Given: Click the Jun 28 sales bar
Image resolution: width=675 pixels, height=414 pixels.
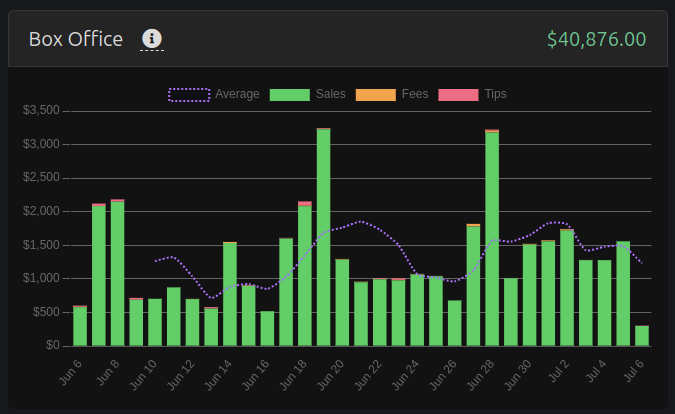Looking at the screenshot, I should [492, 238].
